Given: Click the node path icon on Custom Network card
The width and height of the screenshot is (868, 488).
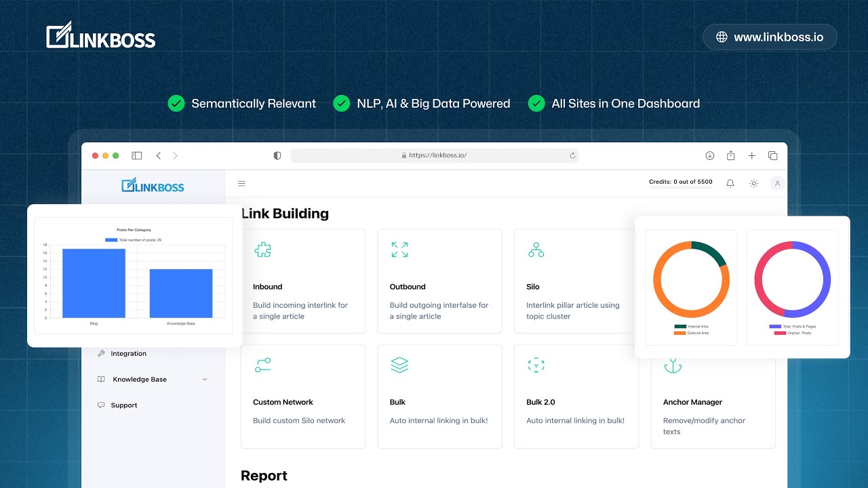Looking at the screenshot, I should pyautogui.click(x=262, y=365).
